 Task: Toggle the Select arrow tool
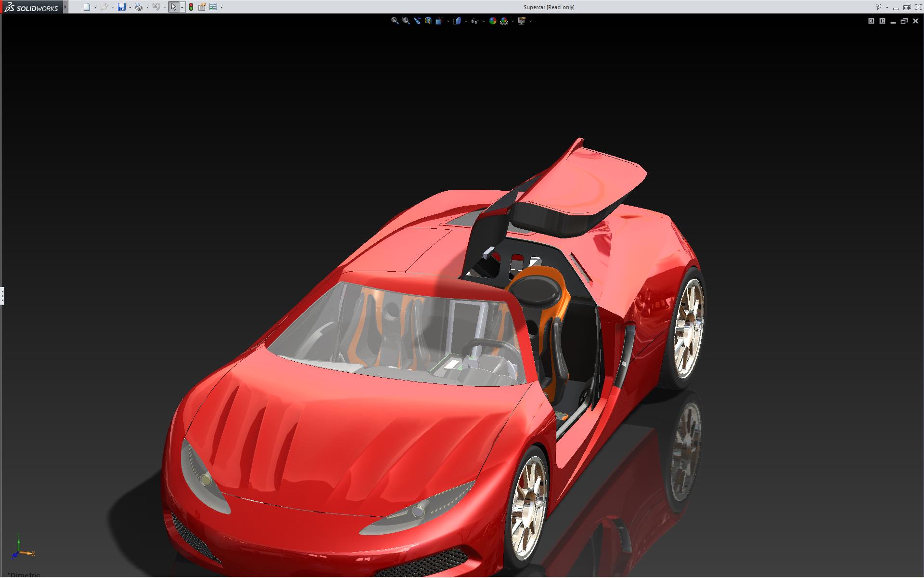tap(173, 7)
